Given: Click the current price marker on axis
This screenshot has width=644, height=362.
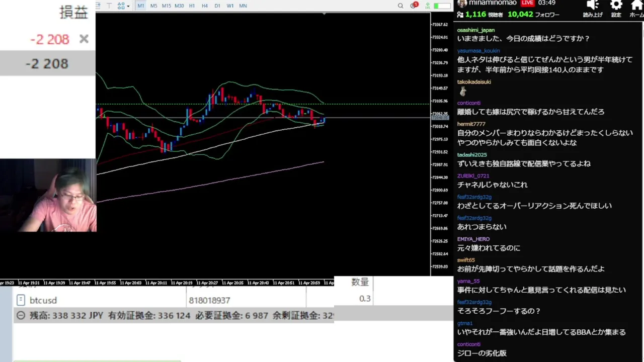Looking at the screenshot, I should pyautogui.click(x=440, y=117).
